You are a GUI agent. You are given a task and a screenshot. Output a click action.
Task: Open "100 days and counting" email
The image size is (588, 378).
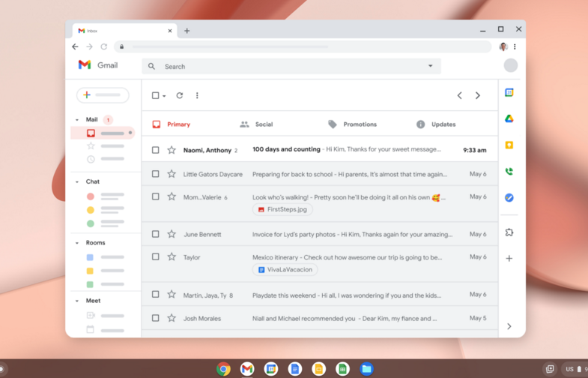point(320,149)
